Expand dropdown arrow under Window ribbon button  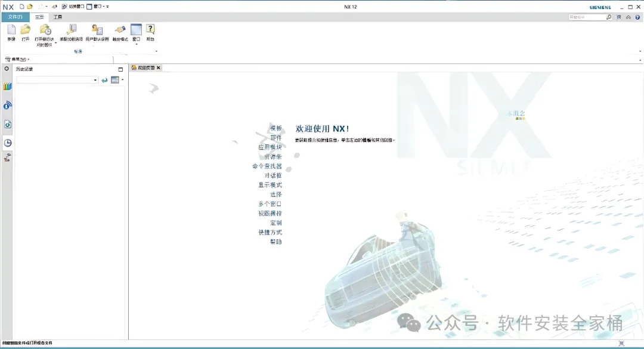point(137,44)
